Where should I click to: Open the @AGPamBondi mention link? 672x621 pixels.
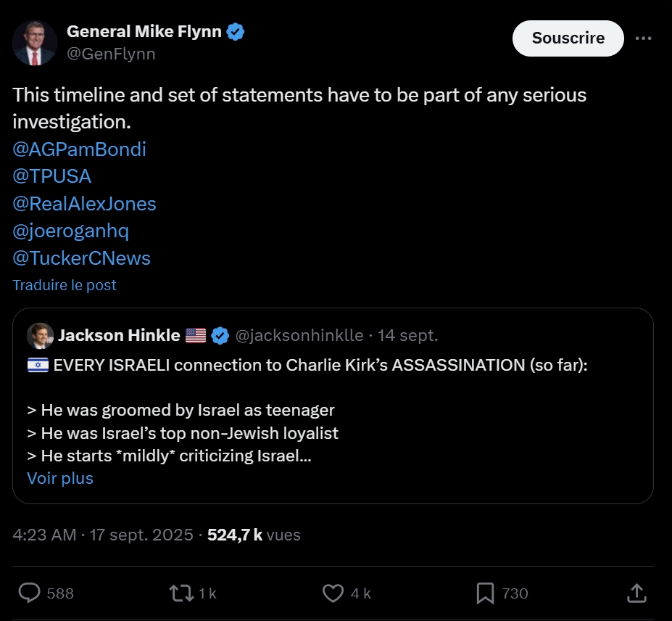coord(79,149)
